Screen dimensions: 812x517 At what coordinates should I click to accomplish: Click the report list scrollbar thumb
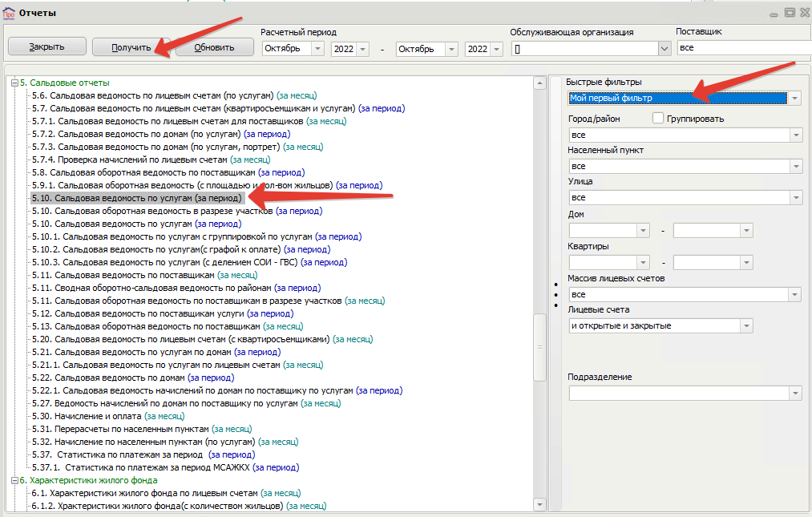539,347
